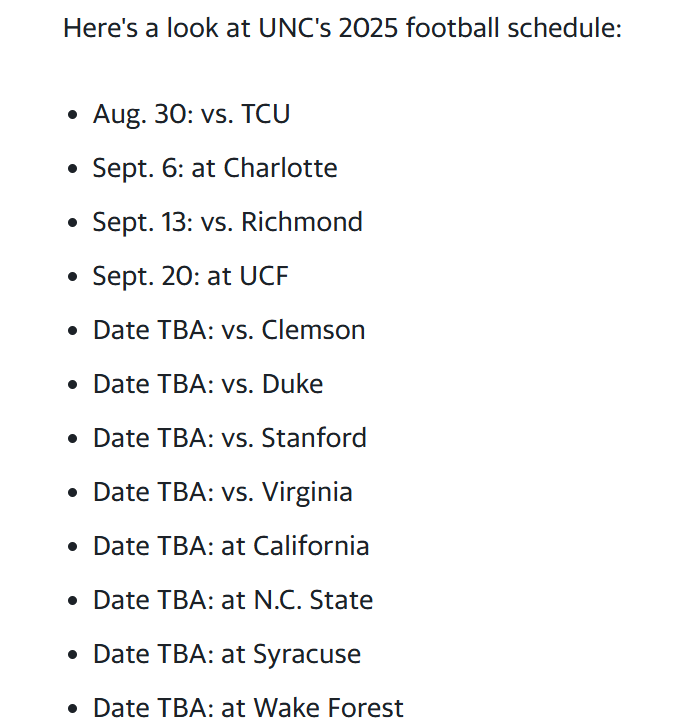Select the vs. Stanford entry

[229, 438]
